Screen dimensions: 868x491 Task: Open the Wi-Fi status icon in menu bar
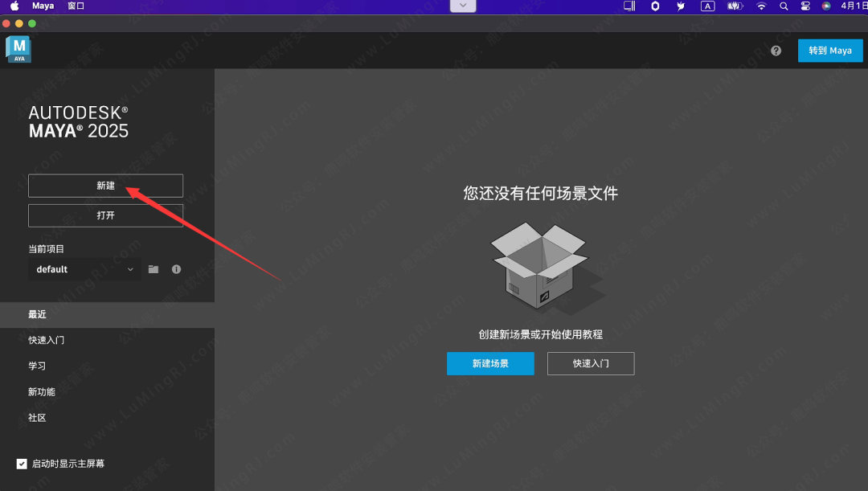coord(760,6)
